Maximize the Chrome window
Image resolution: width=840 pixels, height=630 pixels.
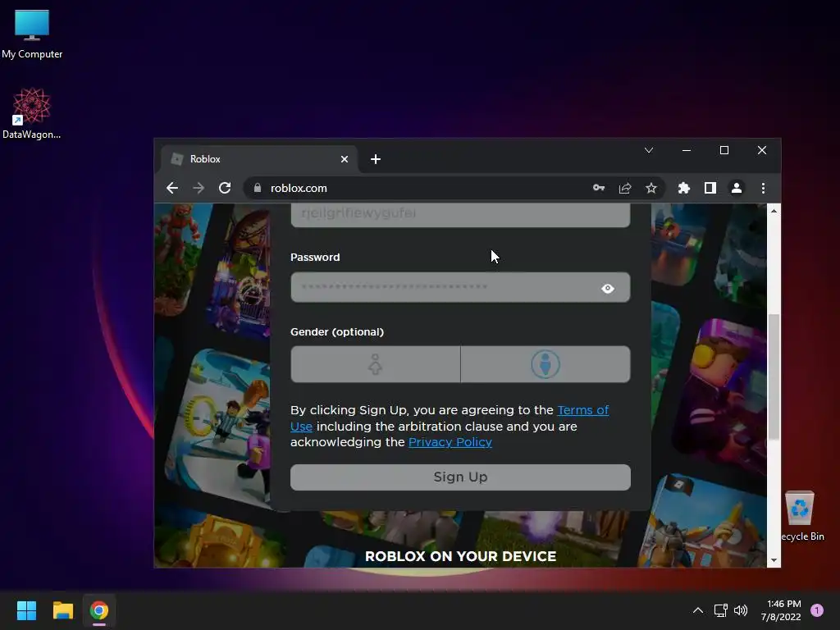(x=724, y=151)
